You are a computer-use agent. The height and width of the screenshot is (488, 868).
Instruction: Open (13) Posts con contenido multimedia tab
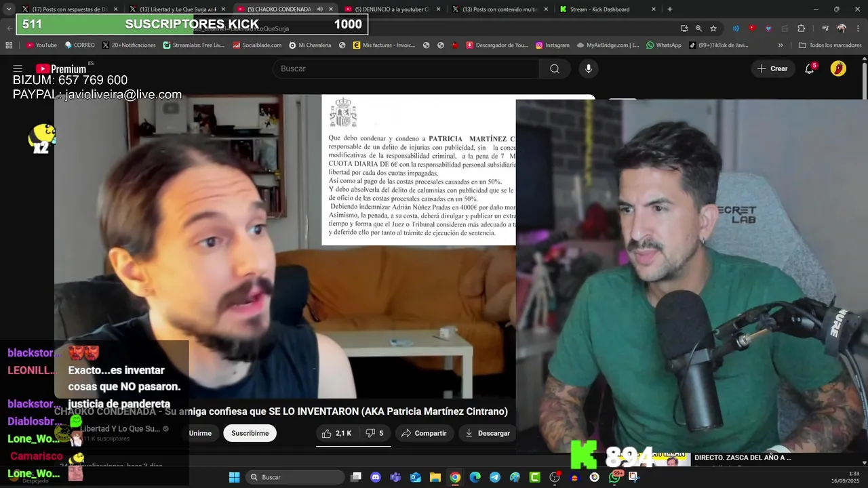tap(500, 9)
